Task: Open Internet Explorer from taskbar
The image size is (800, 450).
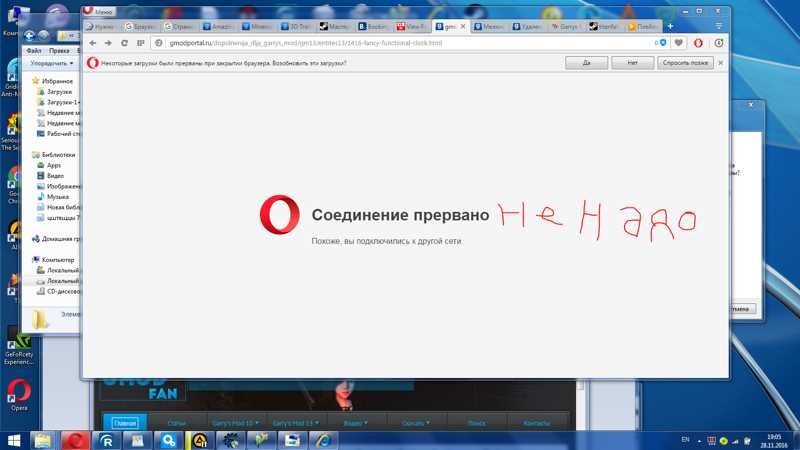Action: click(x=323, y=440)
